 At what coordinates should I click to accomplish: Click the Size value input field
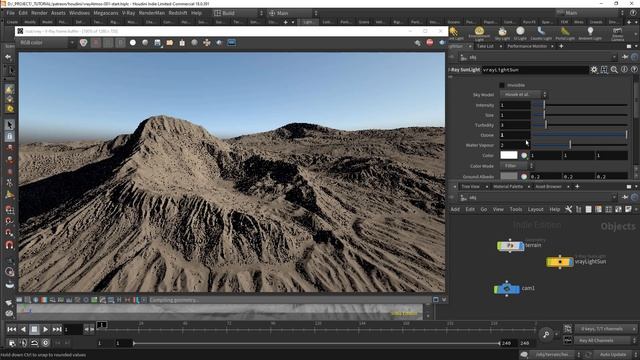(515, 115)
